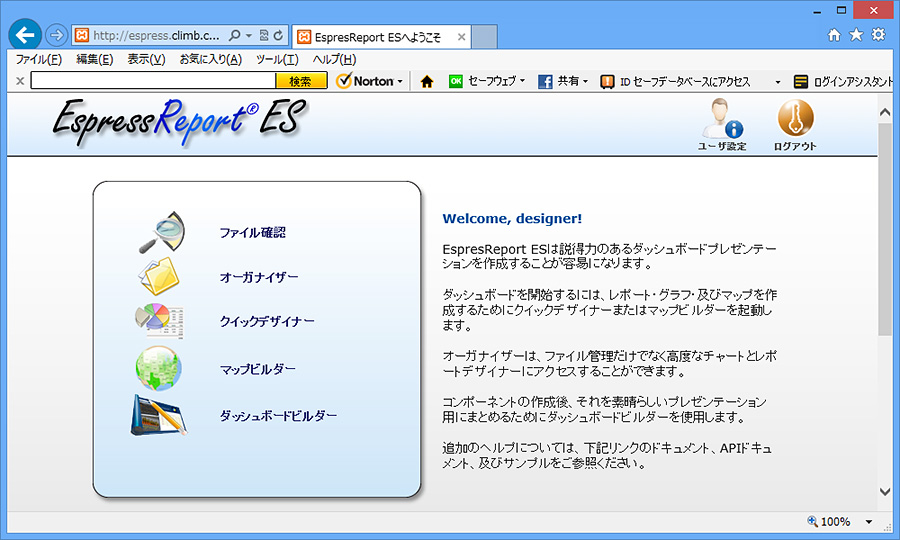Open ツール(T) menu
Viewport: 900px width, 540px height.
[x=277, y=59]
